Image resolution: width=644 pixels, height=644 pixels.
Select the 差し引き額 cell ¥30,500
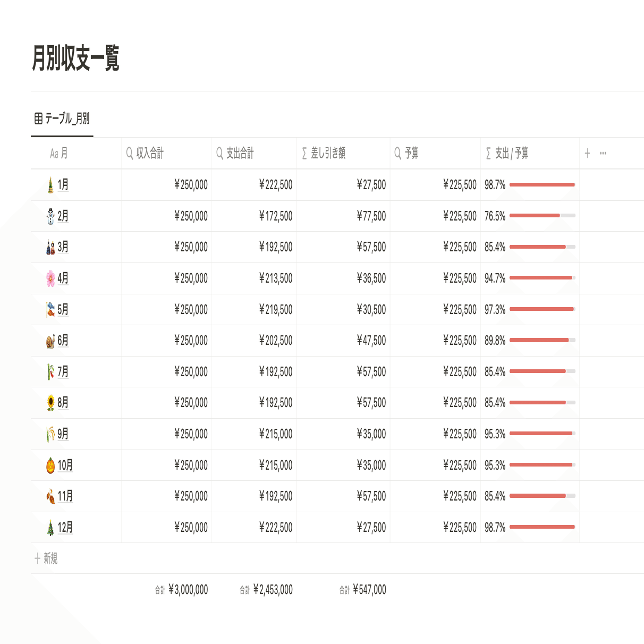[343, 310]
